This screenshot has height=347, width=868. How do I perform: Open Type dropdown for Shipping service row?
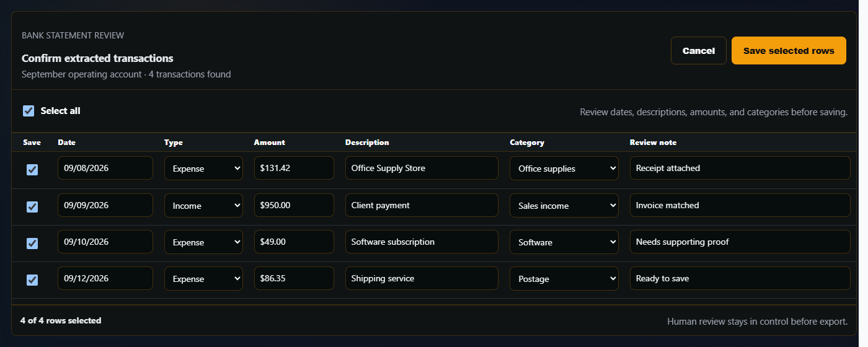(203, 279)
